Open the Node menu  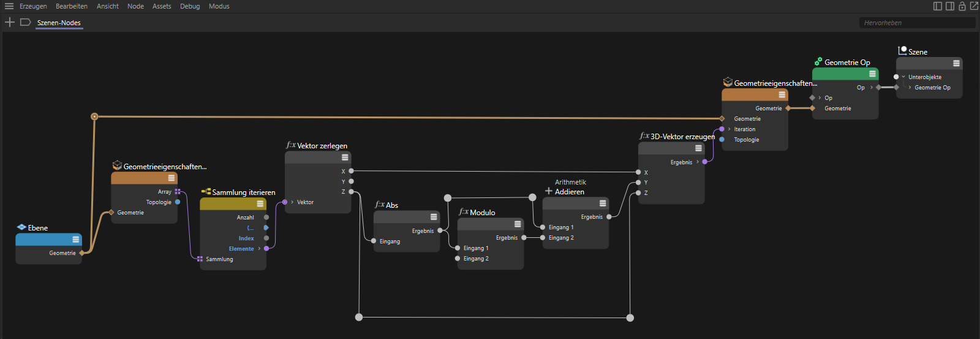(x=136, y=6)
